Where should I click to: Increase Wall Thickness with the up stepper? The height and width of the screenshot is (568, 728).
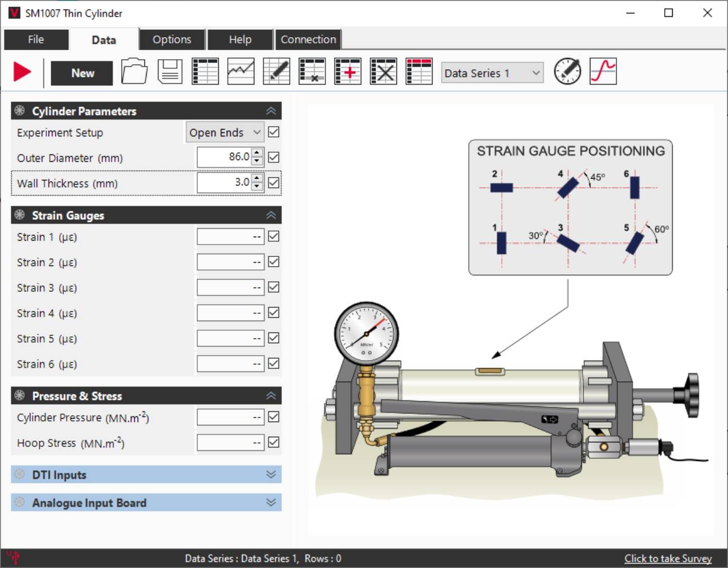[x=257, y=179]
